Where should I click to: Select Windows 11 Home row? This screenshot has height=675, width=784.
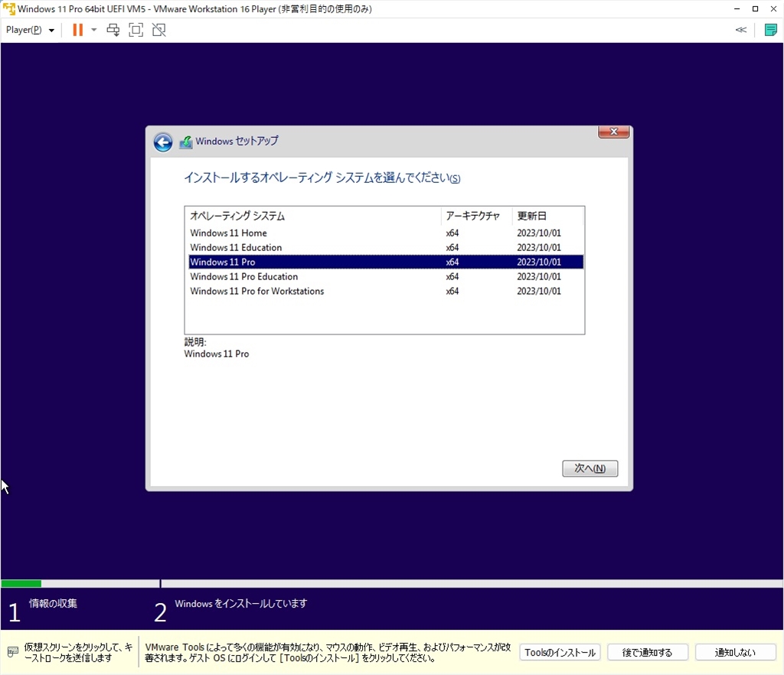[x=386, y=233]
